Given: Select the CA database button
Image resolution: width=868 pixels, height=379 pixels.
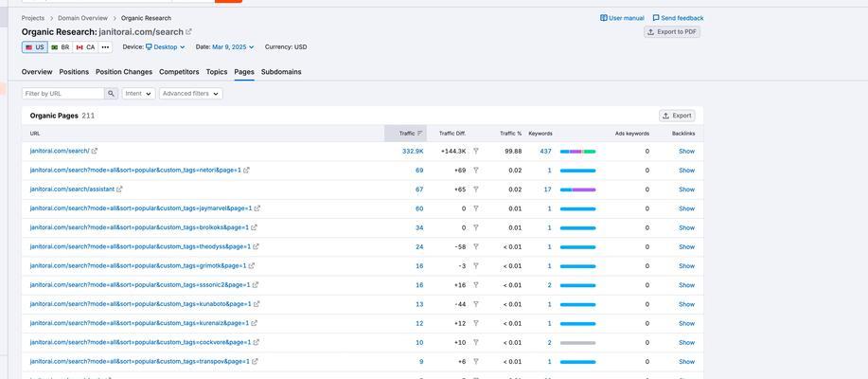Looking at the screenshot, I should click(x=85, y=47).
